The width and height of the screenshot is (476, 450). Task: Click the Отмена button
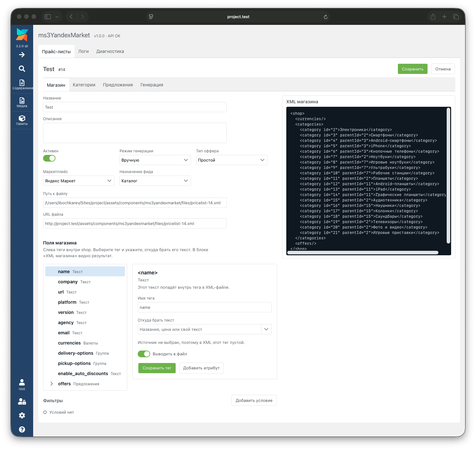click(443, 69)
